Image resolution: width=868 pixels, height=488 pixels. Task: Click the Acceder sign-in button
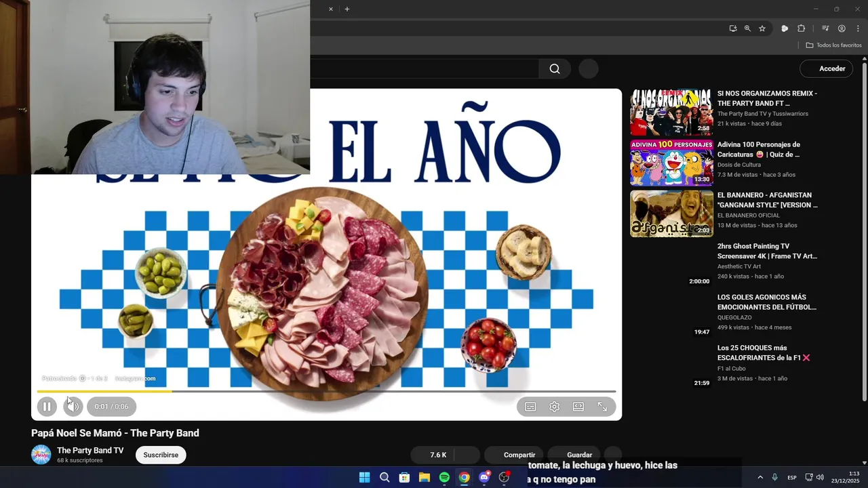[826, 68]
